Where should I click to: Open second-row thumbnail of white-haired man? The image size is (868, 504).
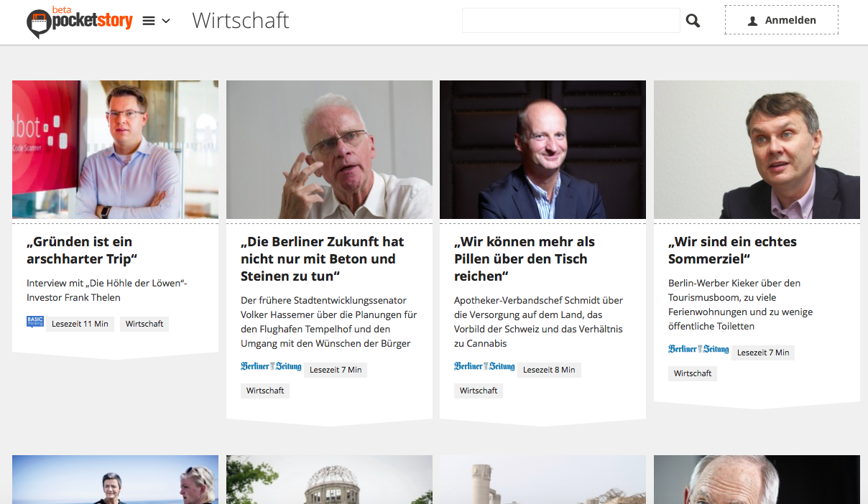757,480
